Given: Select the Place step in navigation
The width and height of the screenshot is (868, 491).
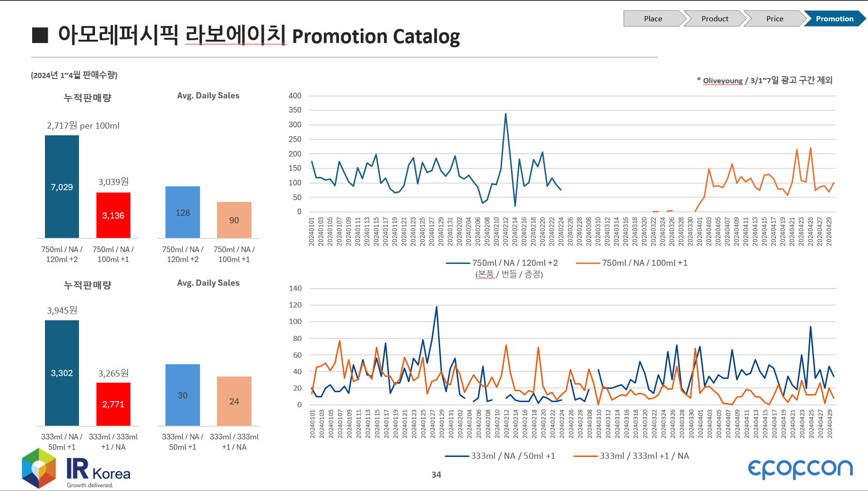Looking at the screenshot, I should click(654, 18).
